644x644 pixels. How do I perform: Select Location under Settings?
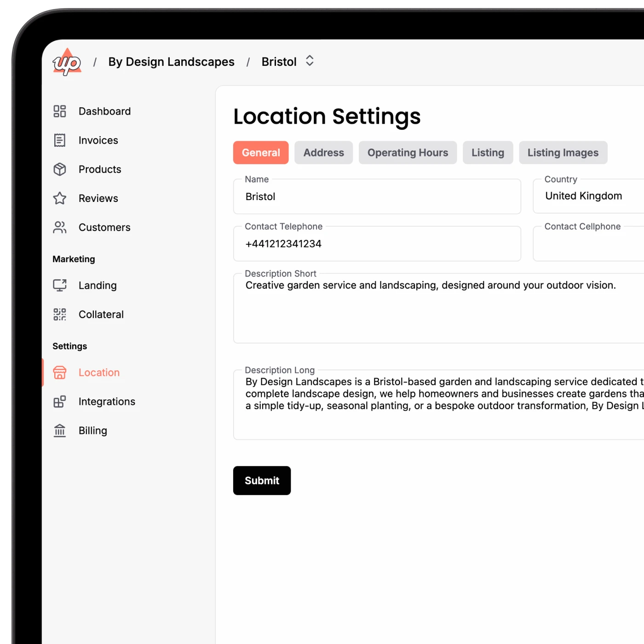(x=99, y=373)
